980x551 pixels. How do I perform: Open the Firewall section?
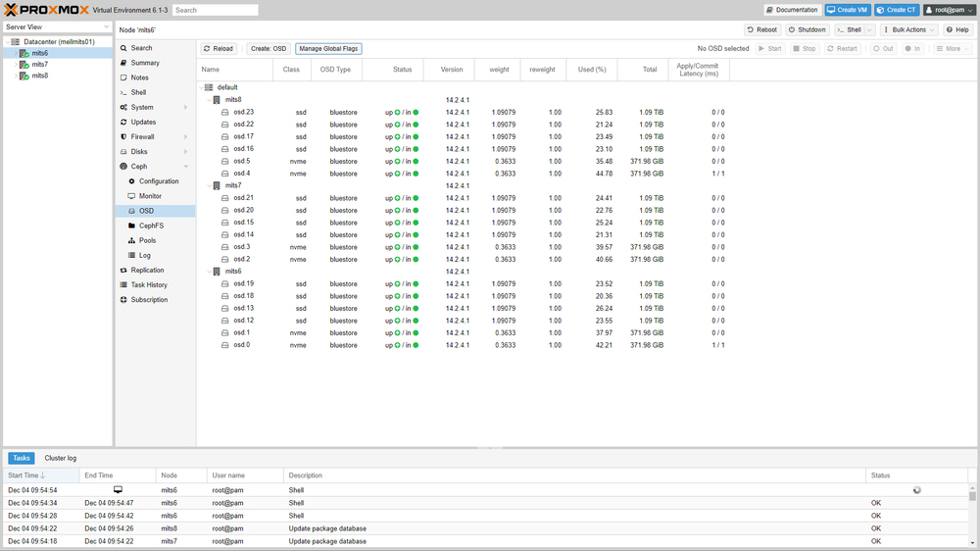pos(142,137)
